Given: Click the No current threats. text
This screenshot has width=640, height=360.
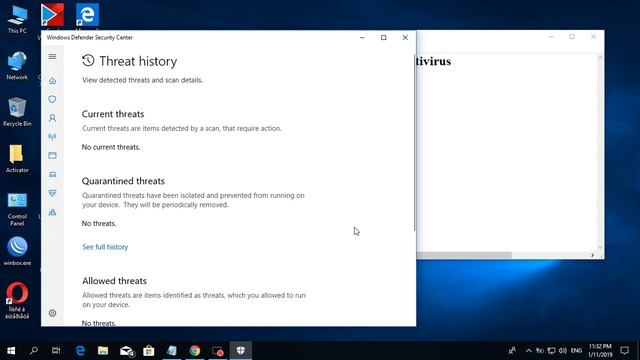Looking at the screenshot, I should [x=111, y=147].
